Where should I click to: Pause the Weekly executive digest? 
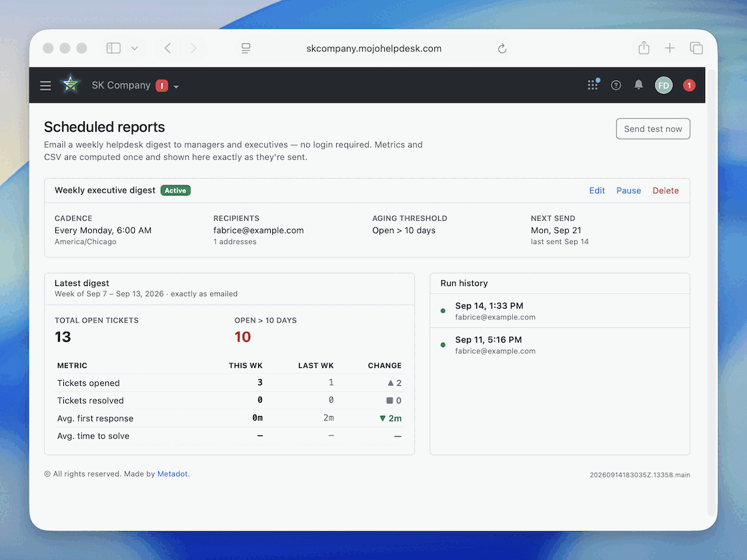pyautogui.click(x=628, y=191)
